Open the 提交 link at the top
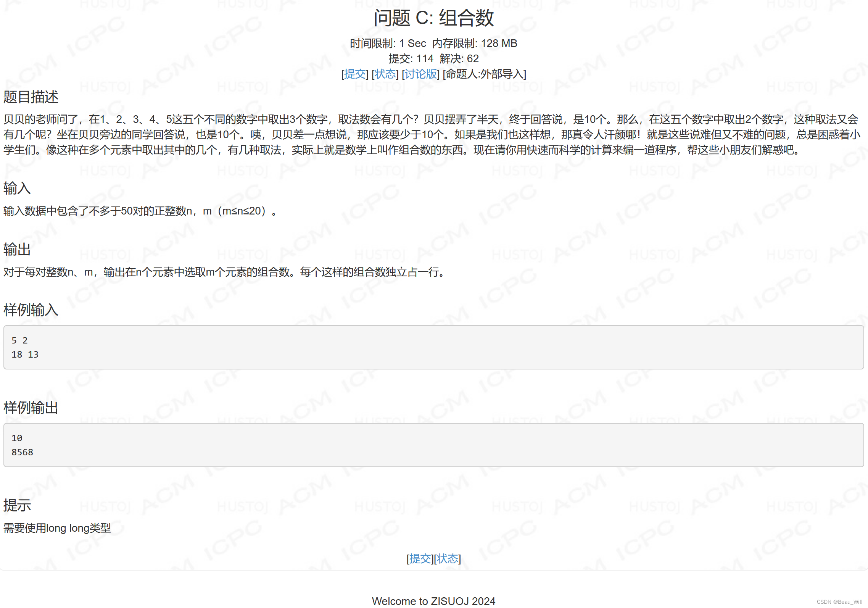Image resolution: width=868 pixels, height=608 pixels. click(354, 74)
